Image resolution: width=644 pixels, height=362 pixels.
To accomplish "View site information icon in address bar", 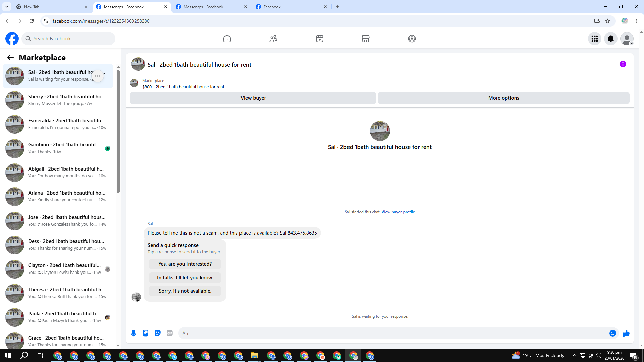I will pos(46,21).
